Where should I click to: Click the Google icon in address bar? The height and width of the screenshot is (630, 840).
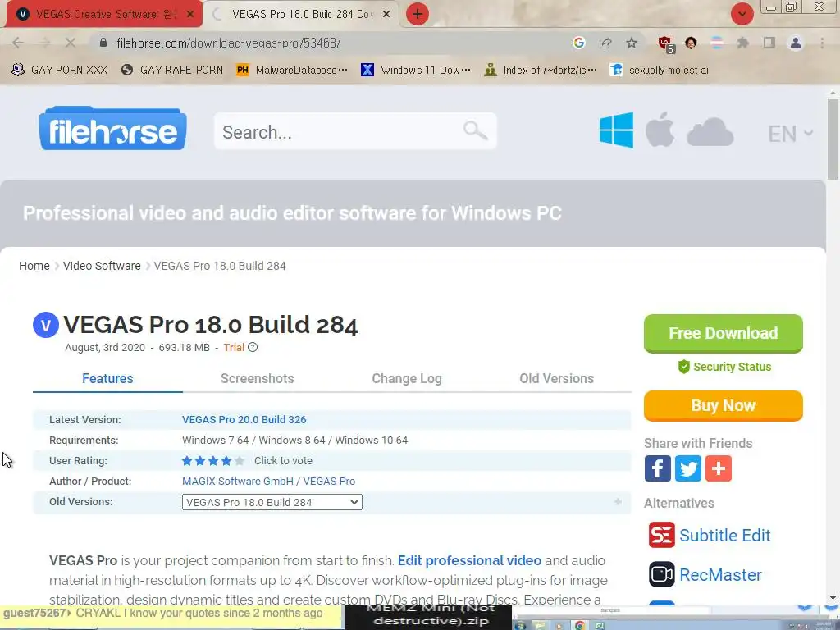(x=578, y=43)
